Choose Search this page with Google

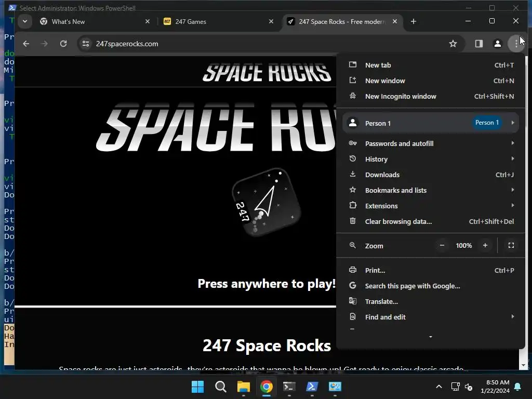pyautogui.click(x=431, y=286)
